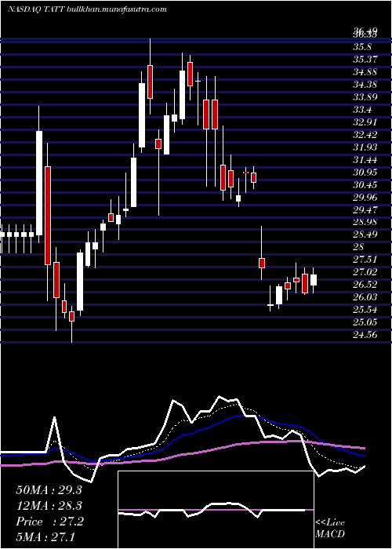Select the 34.88 price axis label
This screenshot has height=549, width=392.
(365, 72)
